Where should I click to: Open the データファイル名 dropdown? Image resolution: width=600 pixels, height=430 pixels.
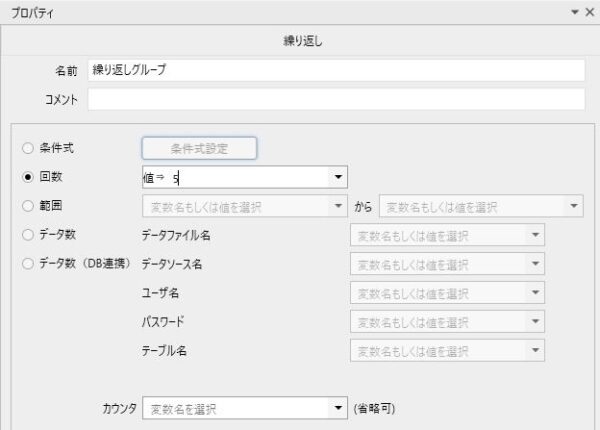click(x=536, y=236)
